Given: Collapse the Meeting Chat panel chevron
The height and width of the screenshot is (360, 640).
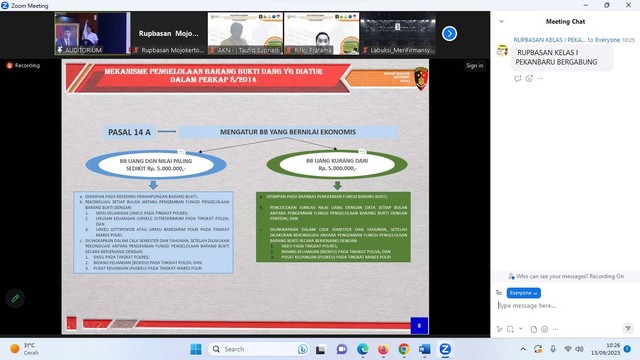Looking at the screenshot, I should click(502, 21).
